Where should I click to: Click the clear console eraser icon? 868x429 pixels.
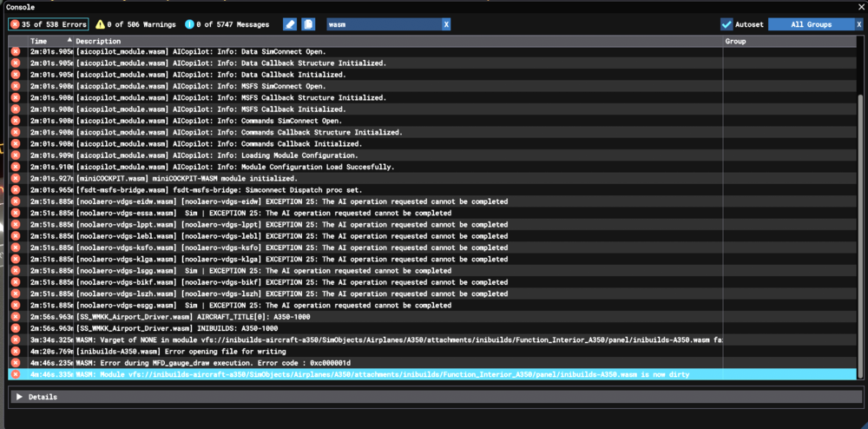[290, 24]
